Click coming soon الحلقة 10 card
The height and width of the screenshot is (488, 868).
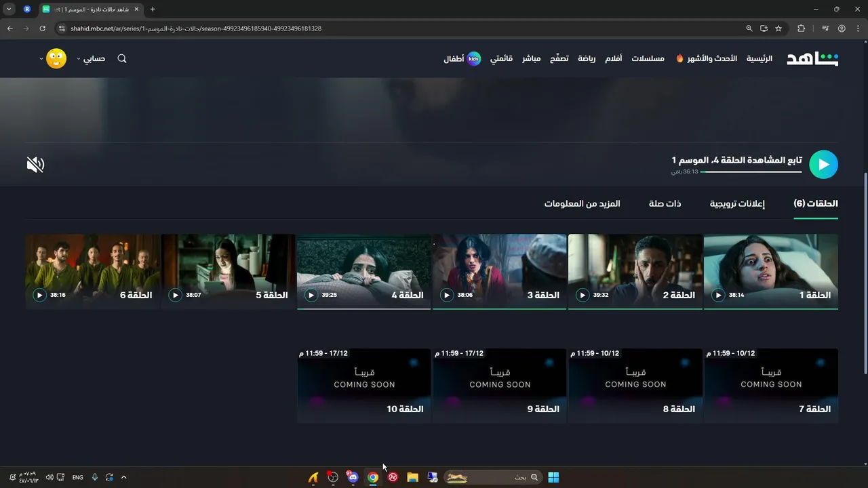point(364,386)
